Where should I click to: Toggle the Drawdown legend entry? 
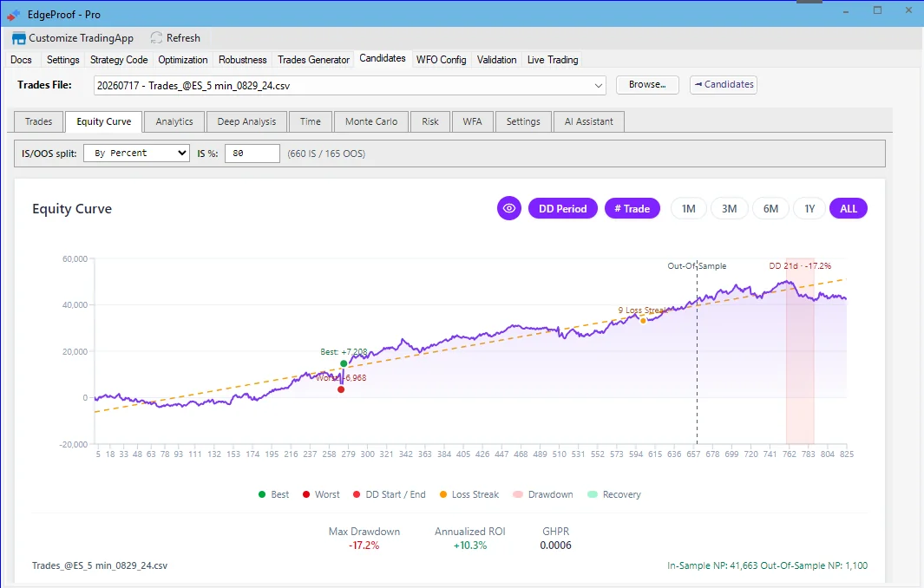[543, 494]
